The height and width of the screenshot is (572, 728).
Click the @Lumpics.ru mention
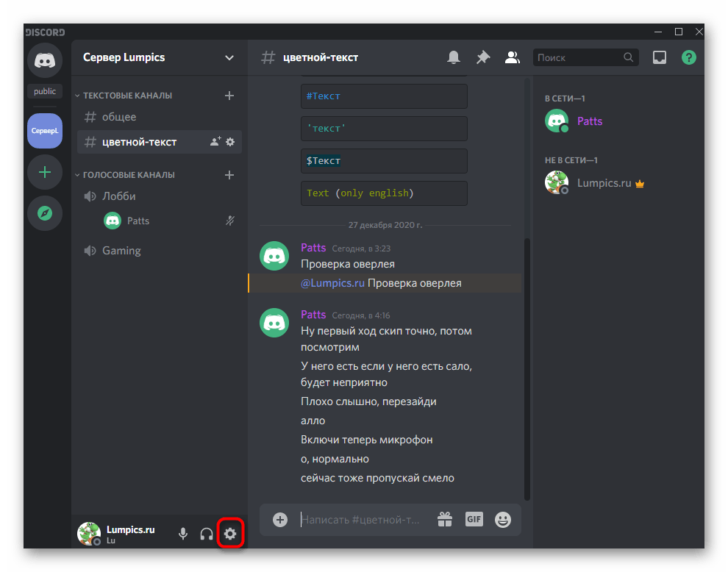coord(332,283)
